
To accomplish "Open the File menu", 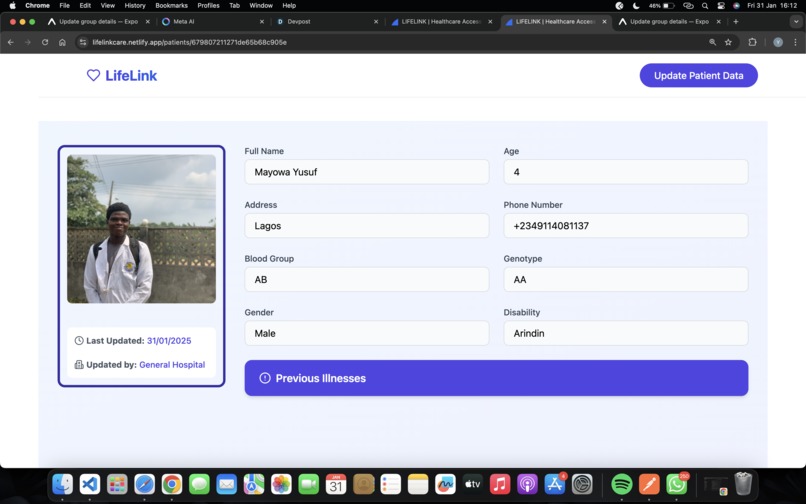I will [64, 6].
